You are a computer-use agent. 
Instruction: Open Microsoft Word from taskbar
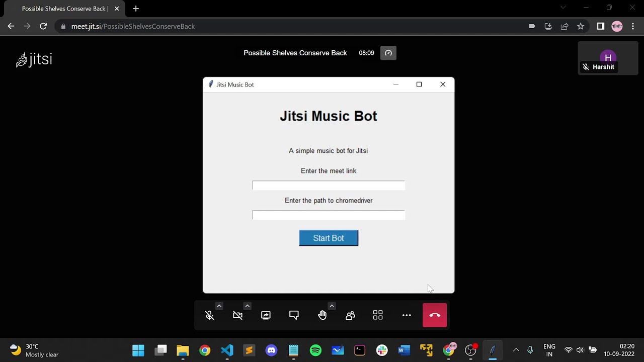click(404, 350)
